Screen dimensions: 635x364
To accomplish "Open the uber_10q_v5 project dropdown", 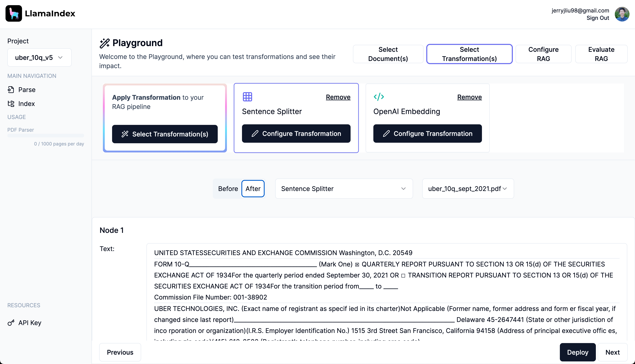I will [39, 57].
